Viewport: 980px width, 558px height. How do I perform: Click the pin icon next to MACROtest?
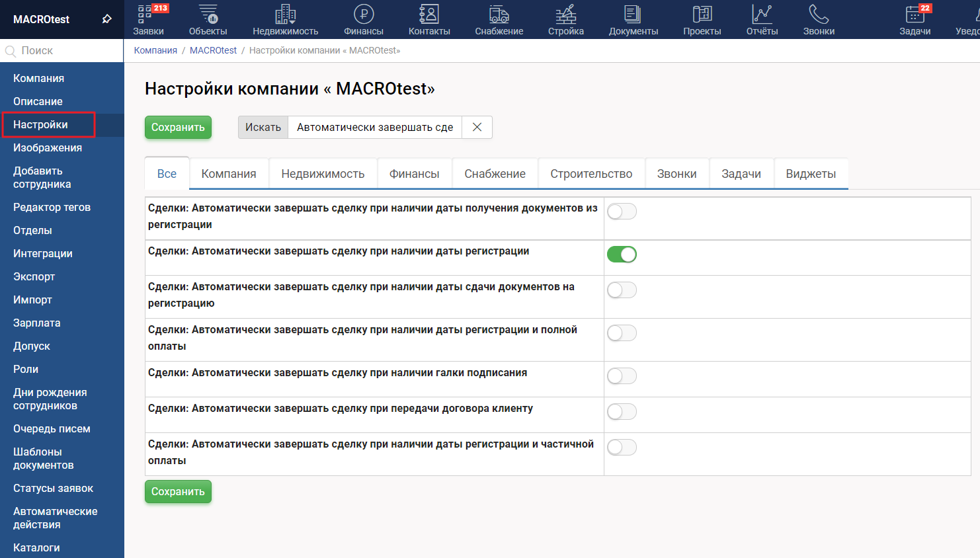[107, 19]
